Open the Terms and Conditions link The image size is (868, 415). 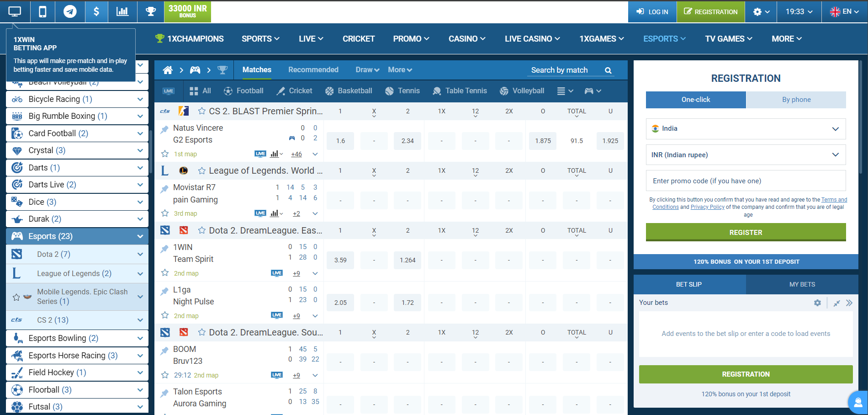834,199
